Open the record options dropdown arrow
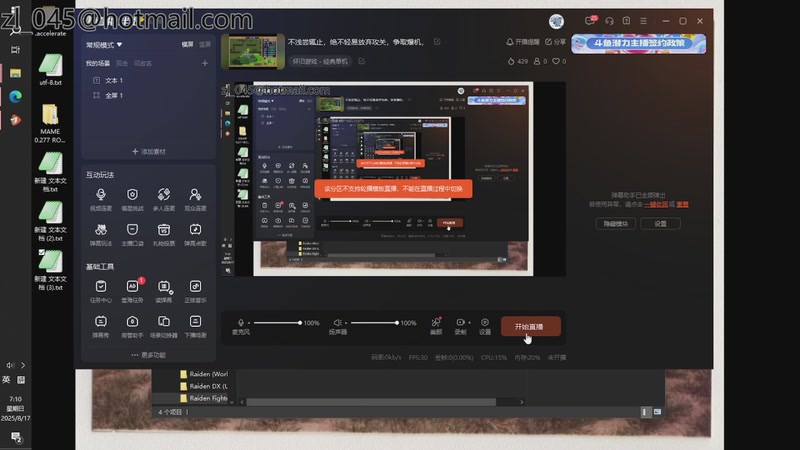This screenshot has height=450, width=800. pyautogui.click(x=469, y=322)
